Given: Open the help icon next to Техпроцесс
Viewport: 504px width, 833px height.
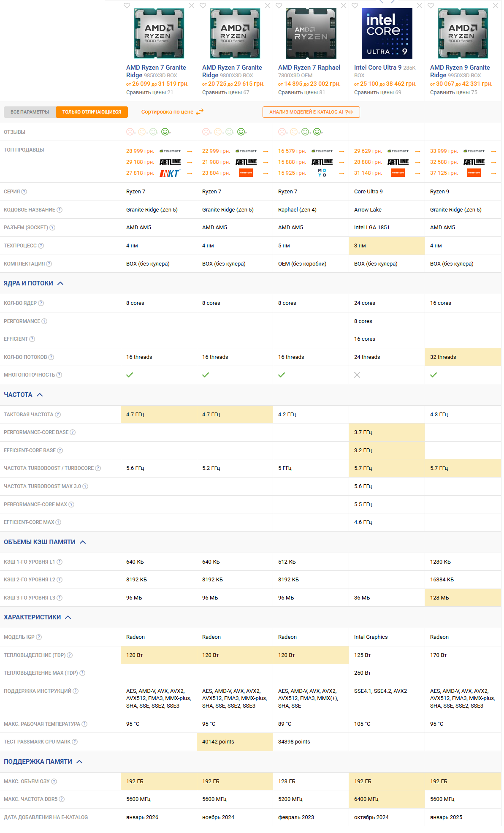Looking at the screenshot, I should point(41,246).
